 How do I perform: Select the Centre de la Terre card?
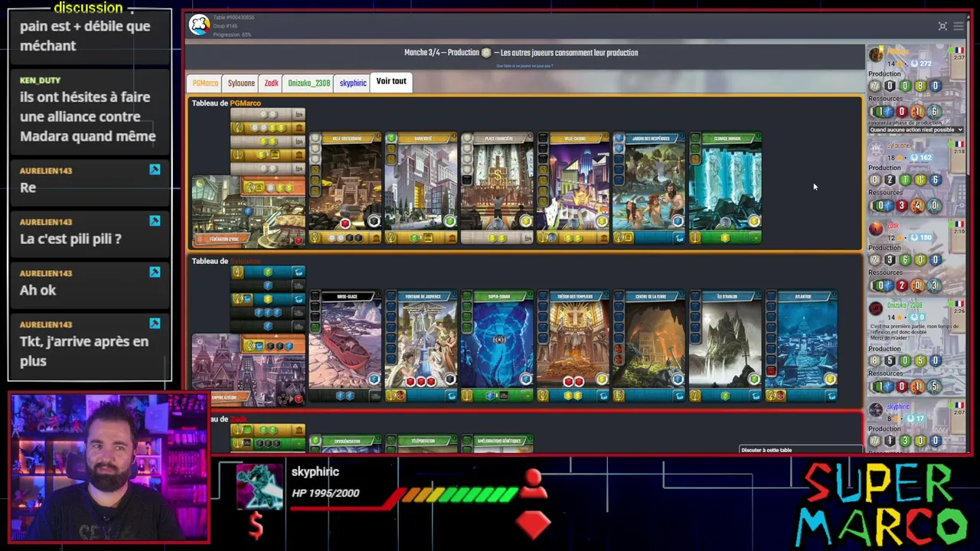[649, 346]
